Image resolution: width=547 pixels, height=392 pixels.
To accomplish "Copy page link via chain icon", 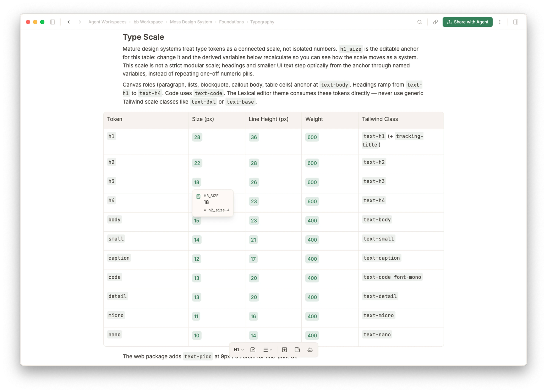I will (435, 22).
